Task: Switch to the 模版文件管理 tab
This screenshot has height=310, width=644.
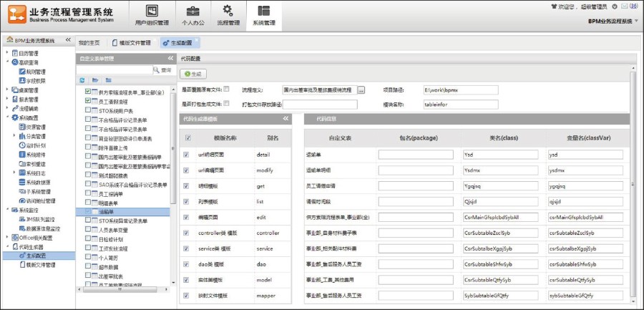Action: 131,43
